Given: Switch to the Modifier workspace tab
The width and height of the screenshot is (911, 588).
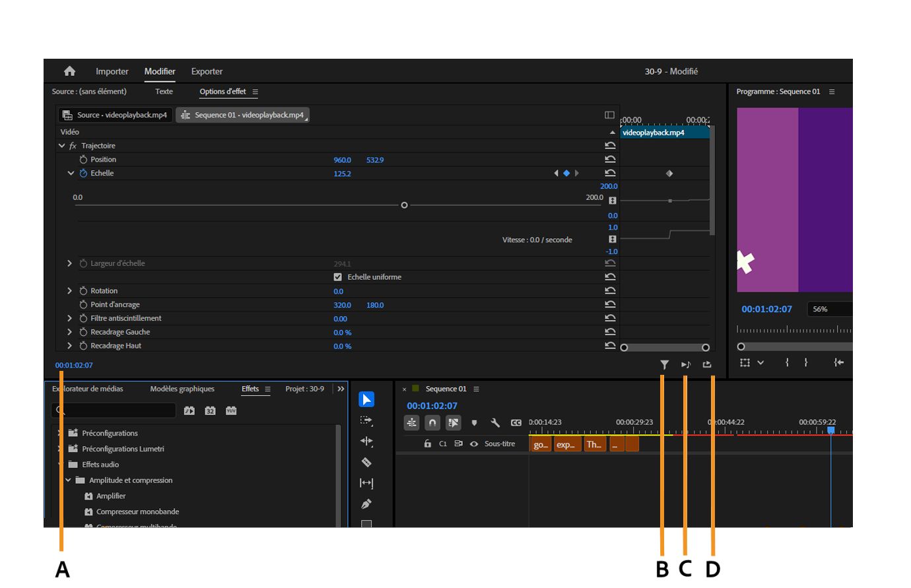Looking at the screenshot, I should (160, 71).
